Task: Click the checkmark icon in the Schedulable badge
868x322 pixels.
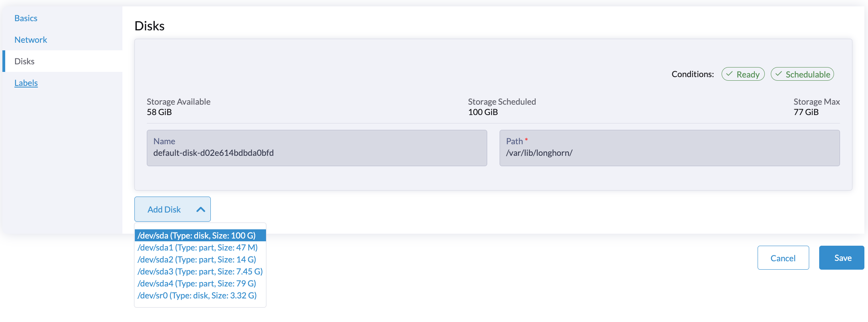Action: tap(779, 74)
